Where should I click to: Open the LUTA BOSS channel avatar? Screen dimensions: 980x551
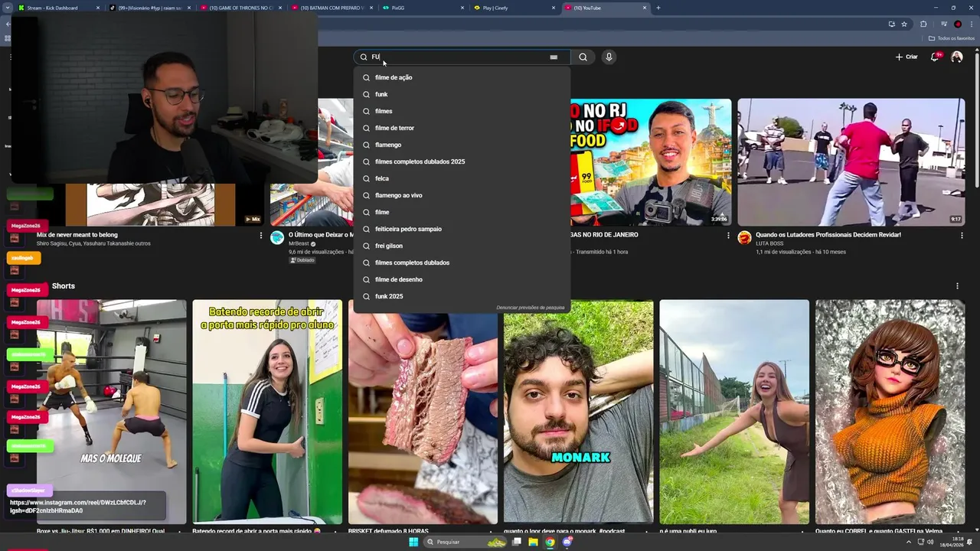point(744,238)
